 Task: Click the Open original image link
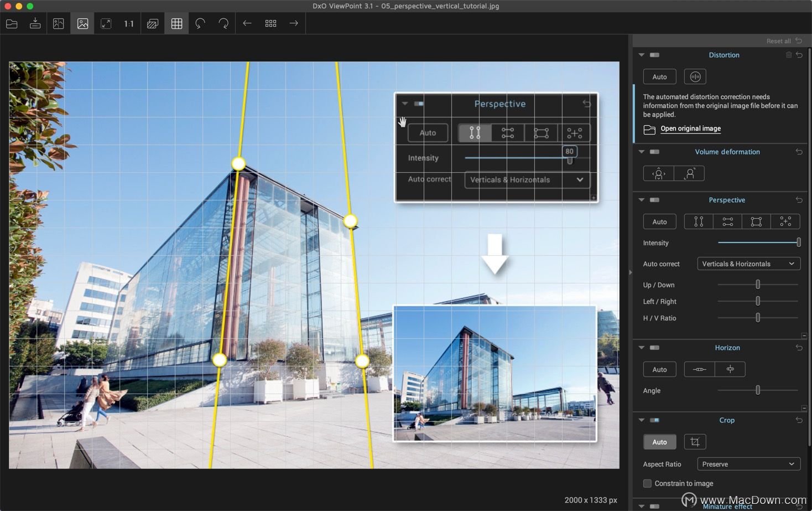(x=690, y=128)
